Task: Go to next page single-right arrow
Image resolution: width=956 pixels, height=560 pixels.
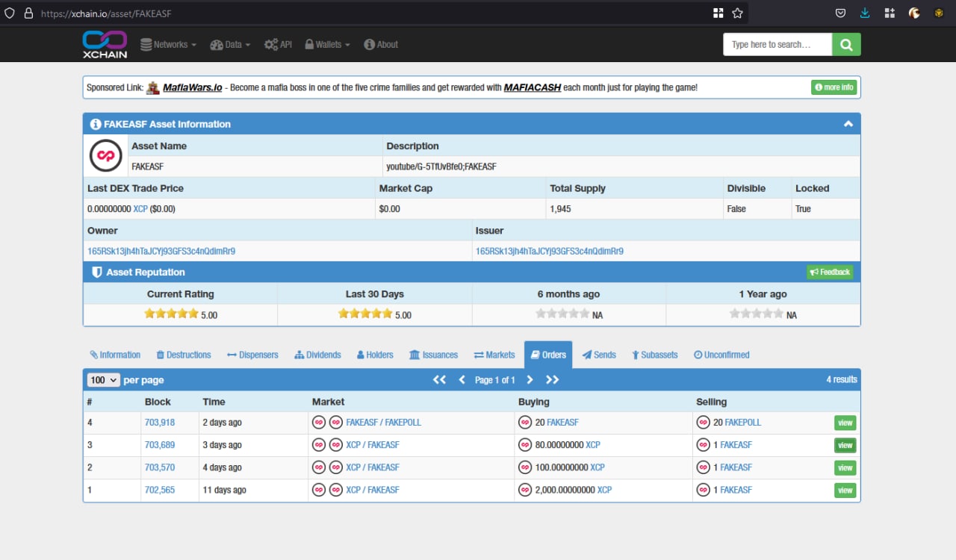Action: tap(530, 379)
